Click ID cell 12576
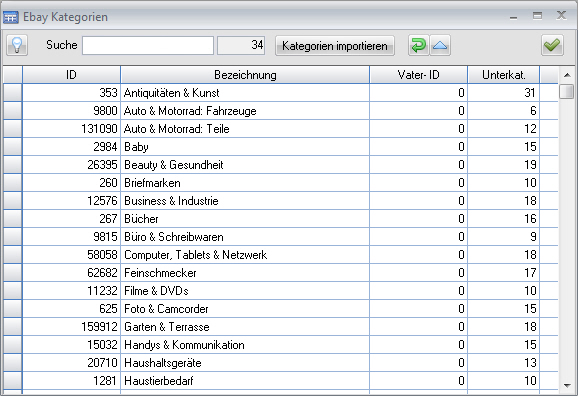This screenshot has width=578, height=396. pyautogui.click(x=72, y=201)
